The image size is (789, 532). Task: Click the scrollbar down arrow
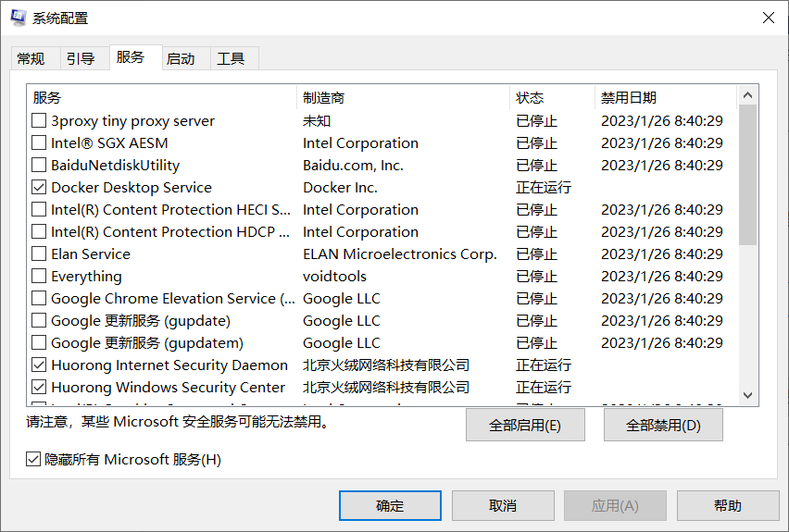pyautogui.click(x=747, y=395)
